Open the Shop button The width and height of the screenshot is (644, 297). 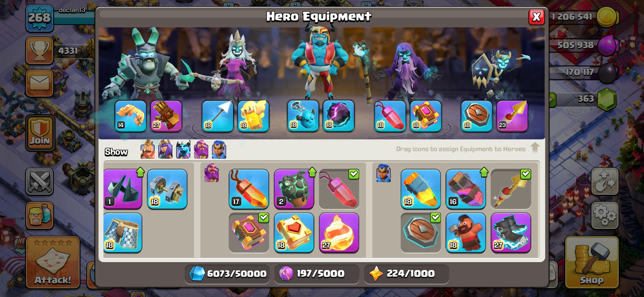coord(592,262)
